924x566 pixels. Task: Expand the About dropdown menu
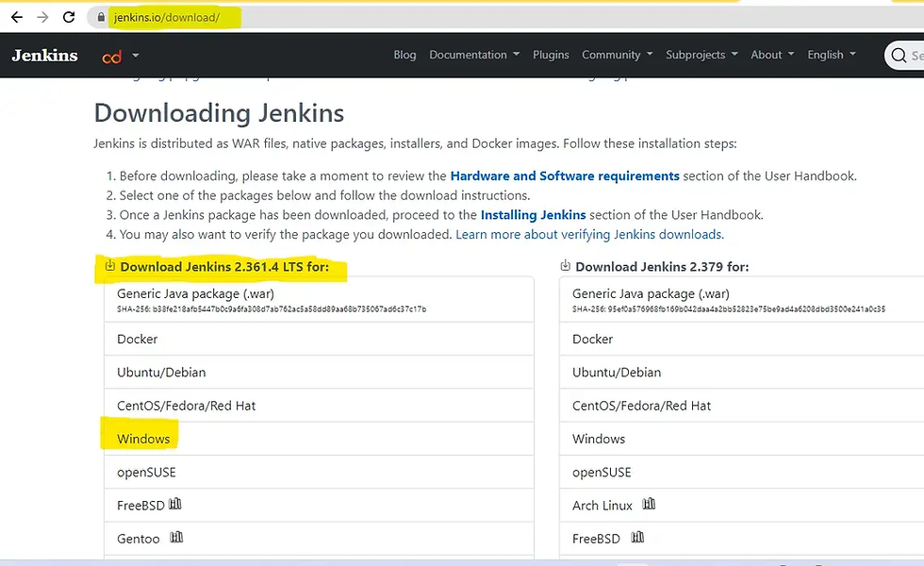coord(772,55)
